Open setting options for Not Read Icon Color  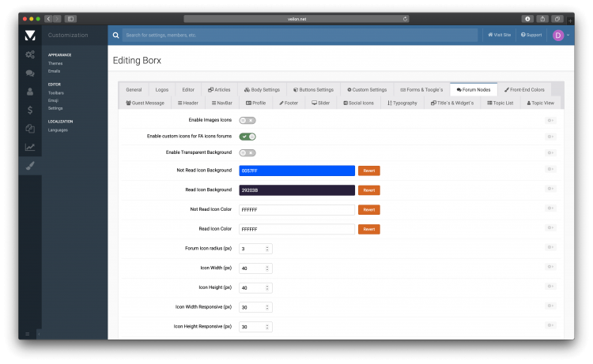tap(550, 208)
